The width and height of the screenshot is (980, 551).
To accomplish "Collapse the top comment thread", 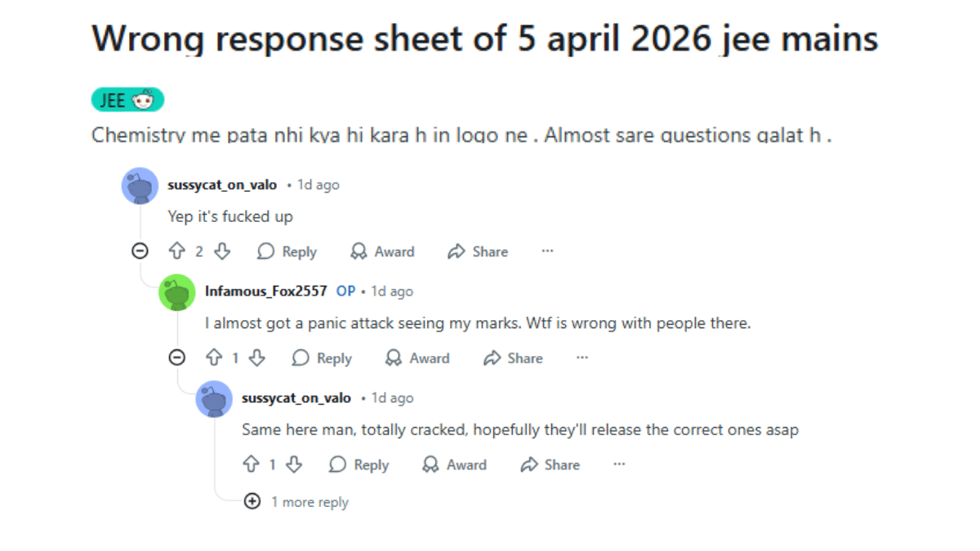I will click(x=140, y=251).
